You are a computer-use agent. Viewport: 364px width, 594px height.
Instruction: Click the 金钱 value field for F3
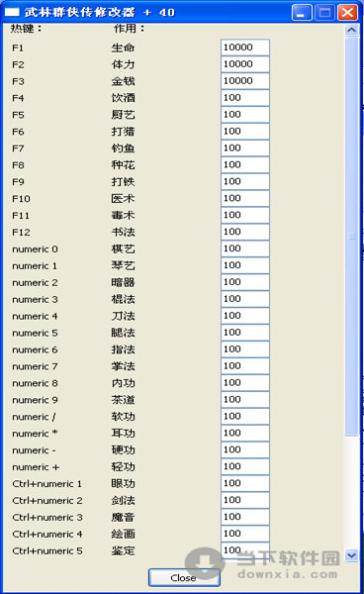point(245,81)
